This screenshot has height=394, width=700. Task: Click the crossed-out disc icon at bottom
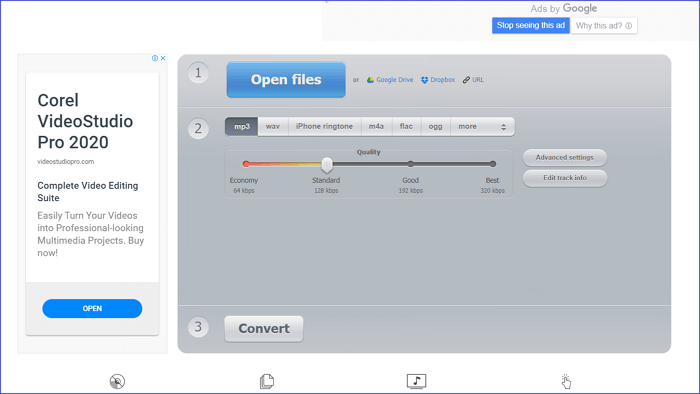click(117, 382)
